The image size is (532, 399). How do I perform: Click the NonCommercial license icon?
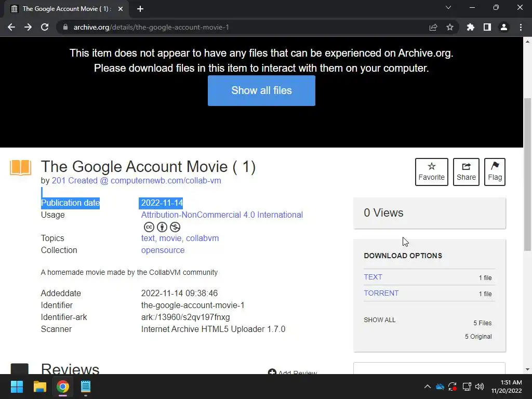(x=175, y=227)
